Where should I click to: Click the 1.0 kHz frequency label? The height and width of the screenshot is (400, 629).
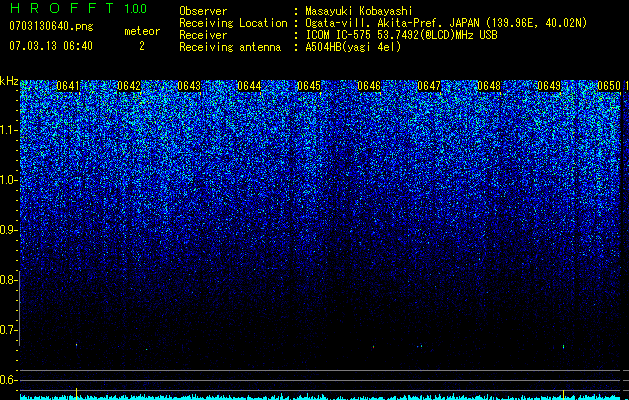point(8,180)
